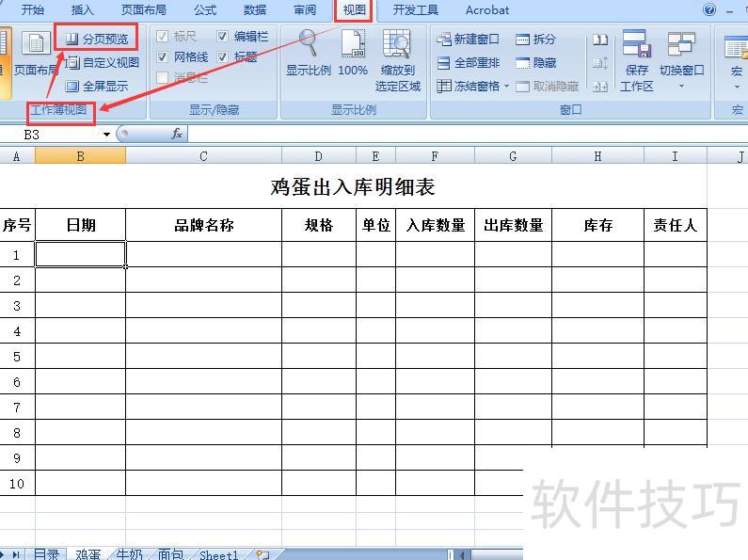Switch to the 面包 sheet tab
This screenshot has width=748, height=560.
point(170,554)
